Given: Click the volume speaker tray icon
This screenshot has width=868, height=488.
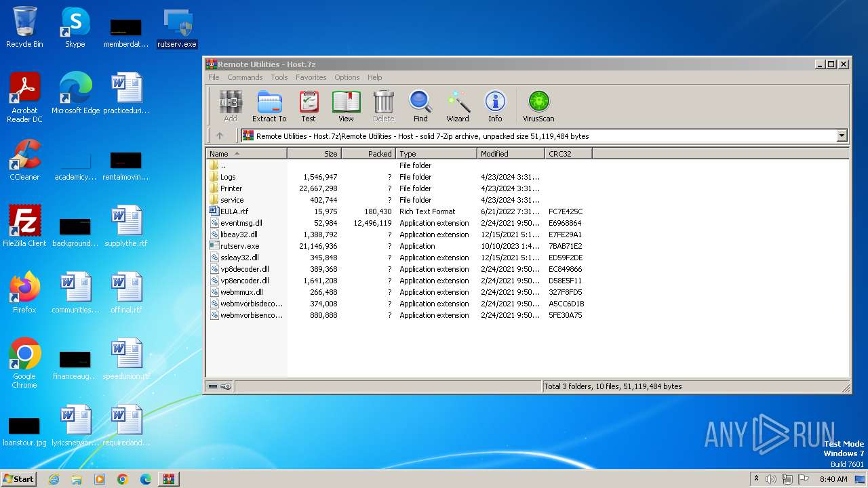Looking at the screenshot, I should (771, 479).
